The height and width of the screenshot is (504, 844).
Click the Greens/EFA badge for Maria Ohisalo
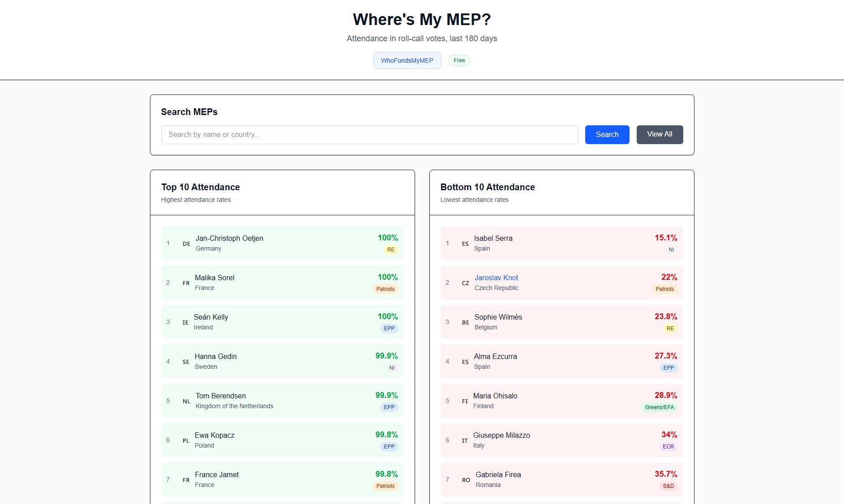click(659, 407)
